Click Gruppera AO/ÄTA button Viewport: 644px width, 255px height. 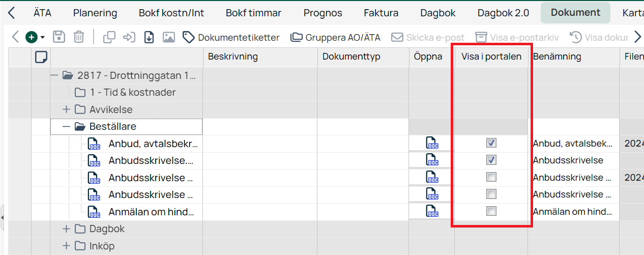(x=335, y=37)
